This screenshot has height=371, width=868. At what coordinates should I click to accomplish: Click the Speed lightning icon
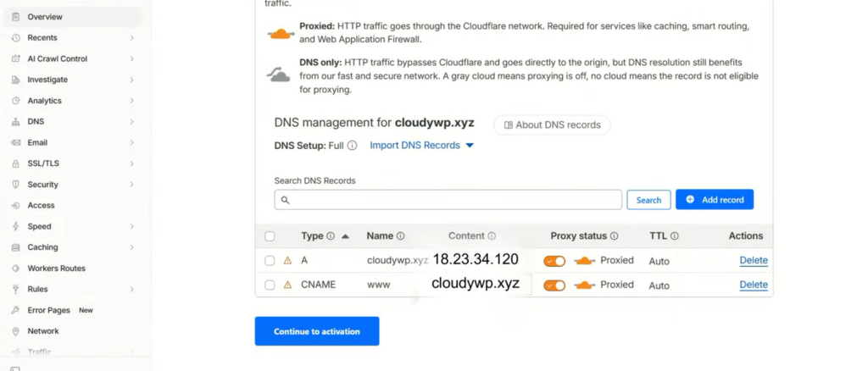pyautogui.click(x=15, y=226)
